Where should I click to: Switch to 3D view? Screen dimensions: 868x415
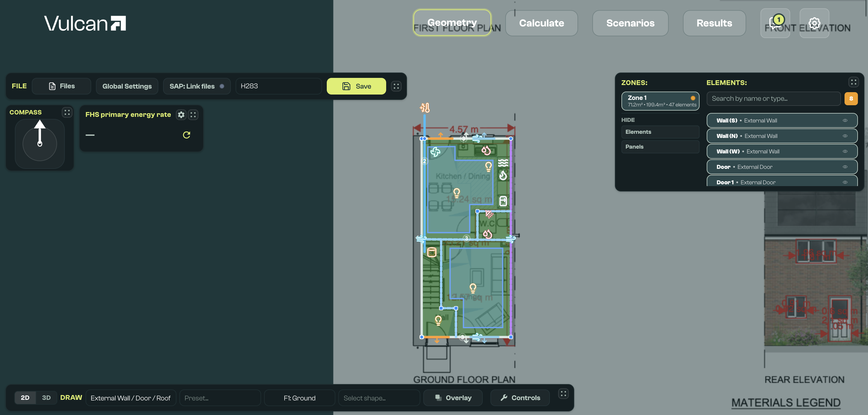point(46,398)
